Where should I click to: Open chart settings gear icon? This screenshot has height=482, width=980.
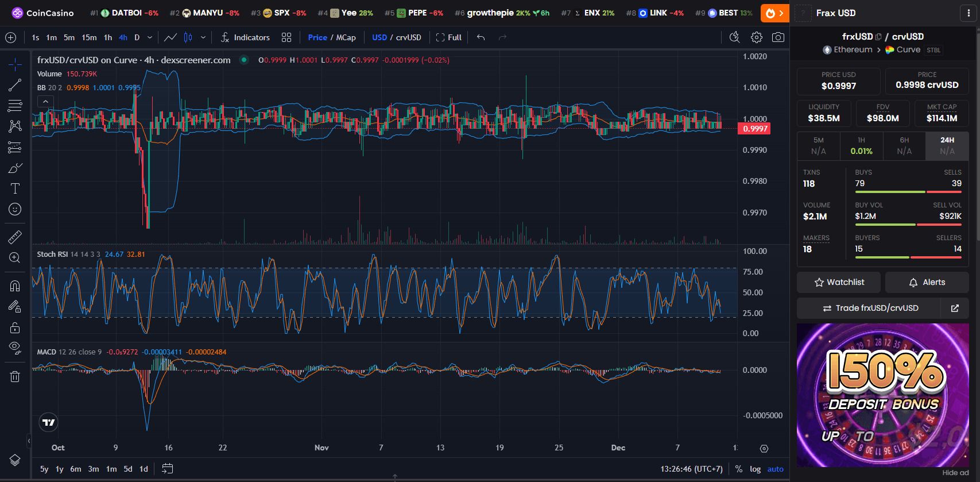tap(757, 37)
